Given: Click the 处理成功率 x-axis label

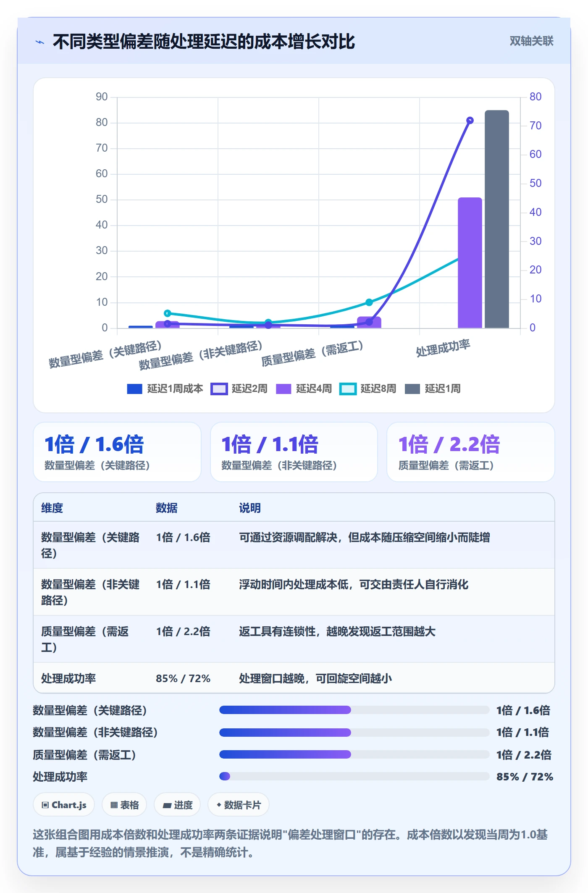Looking at the screenshot, I should pyautogui.click(x=443, y=349).
